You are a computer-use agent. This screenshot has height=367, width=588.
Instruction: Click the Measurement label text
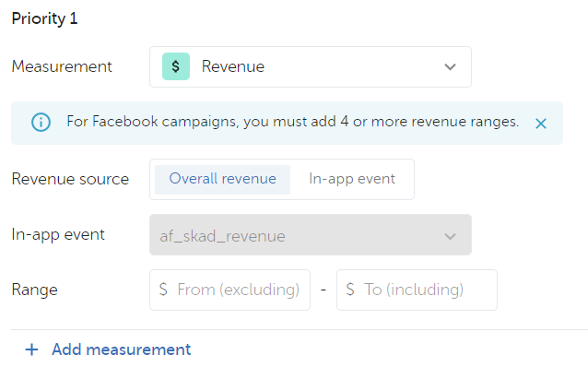point(62,66)
